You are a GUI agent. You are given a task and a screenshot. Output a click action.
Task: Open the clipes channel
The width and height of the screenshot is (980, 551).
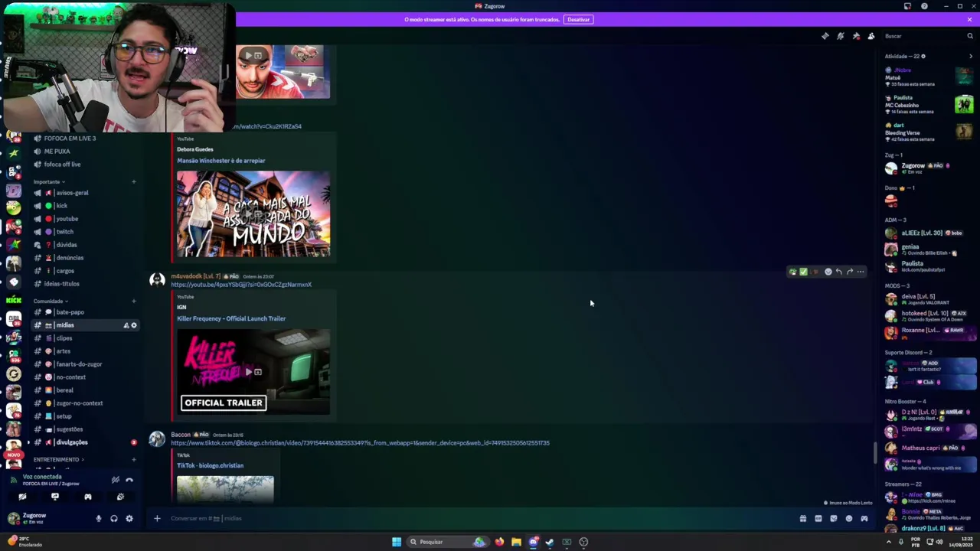85,338
